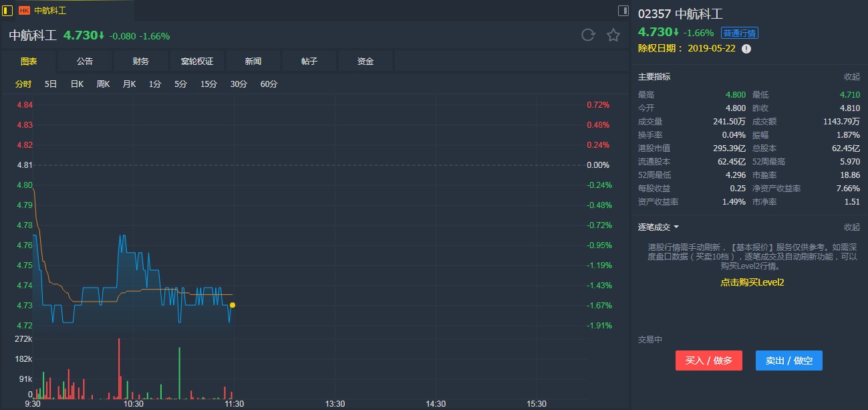Screen dimensions: 868x410
Task: Select the 日K chart period
Action: pos(77,84)
